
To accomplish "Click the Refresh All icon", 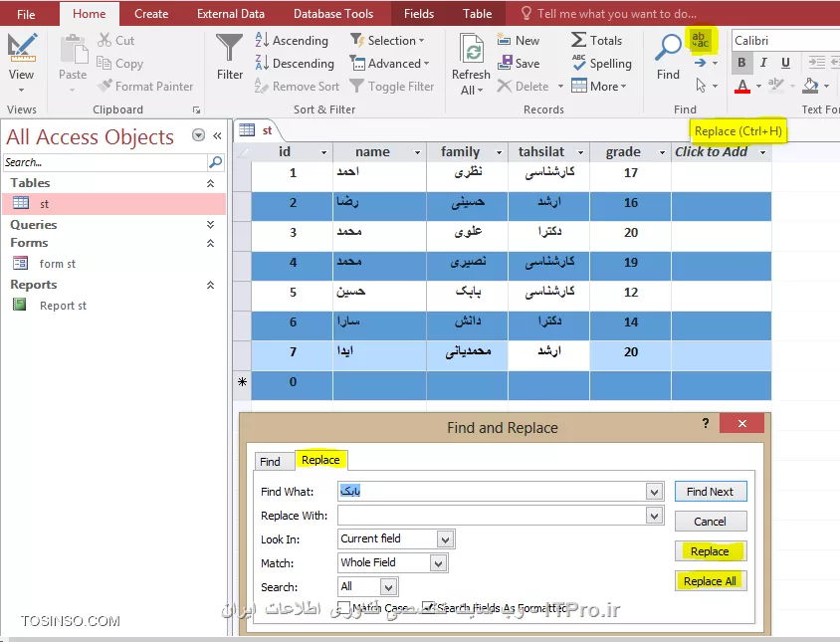I will 471,52.
